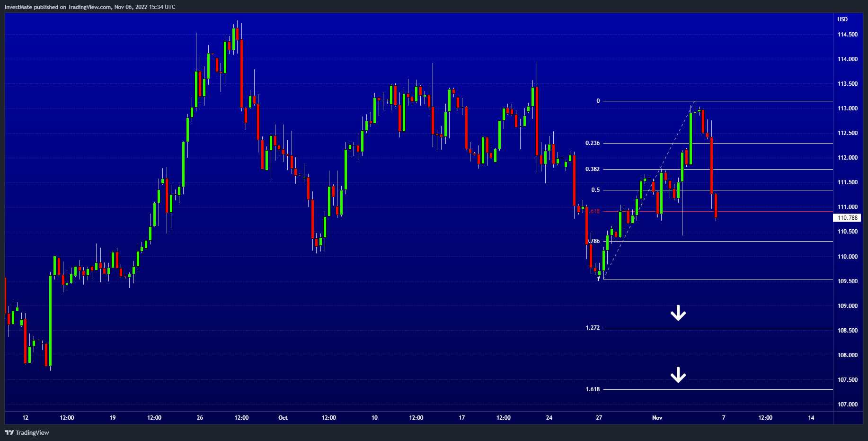Click the 109.000 price axis label

[848, 306]
